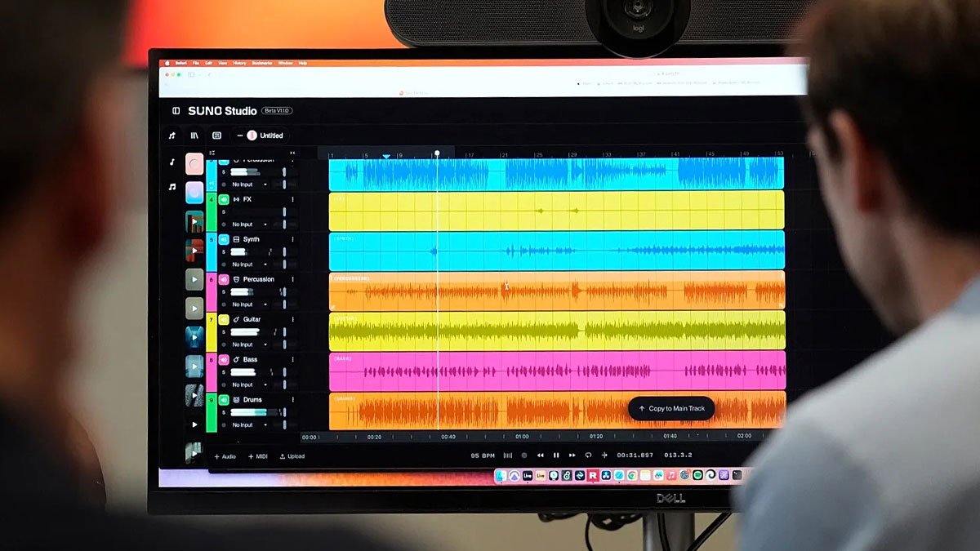Viewport: 980px width, 551px height.
Task: Open FX track No Input dropdown
Action: [x=250, y=224]
